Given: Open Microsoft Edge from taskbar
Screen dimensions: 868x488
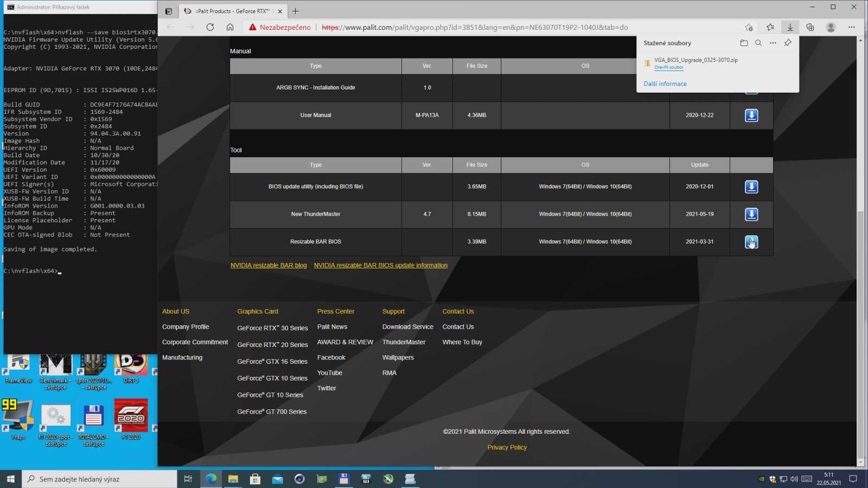Looking at the screenshot, I should [211, 479].
